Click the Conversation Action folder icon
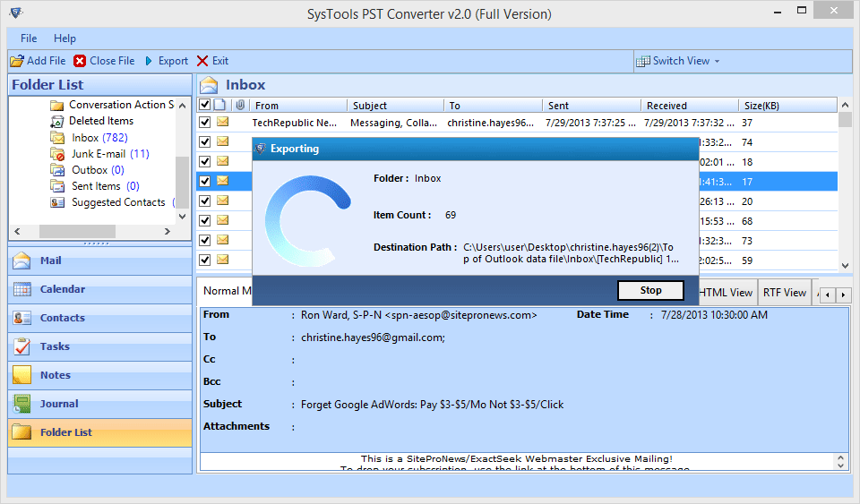This screenshot has width=860, height=504. tap(56, 105)
